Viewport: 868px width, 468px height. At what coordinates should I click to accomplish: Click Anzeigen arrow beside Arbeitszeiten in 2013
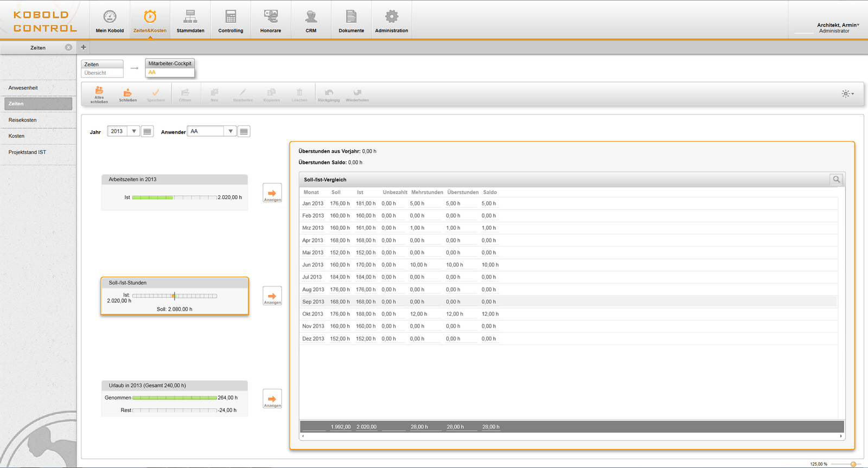tap(272, 193)
